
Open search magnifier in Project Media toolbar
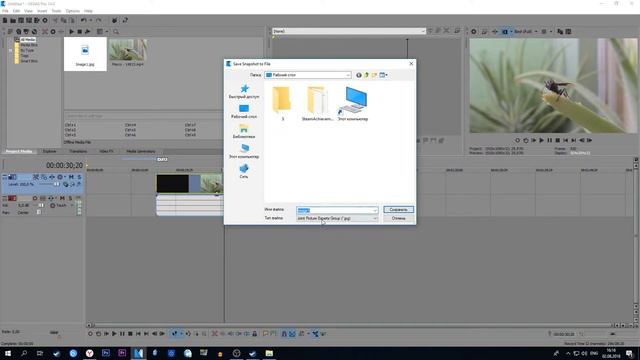116,31
